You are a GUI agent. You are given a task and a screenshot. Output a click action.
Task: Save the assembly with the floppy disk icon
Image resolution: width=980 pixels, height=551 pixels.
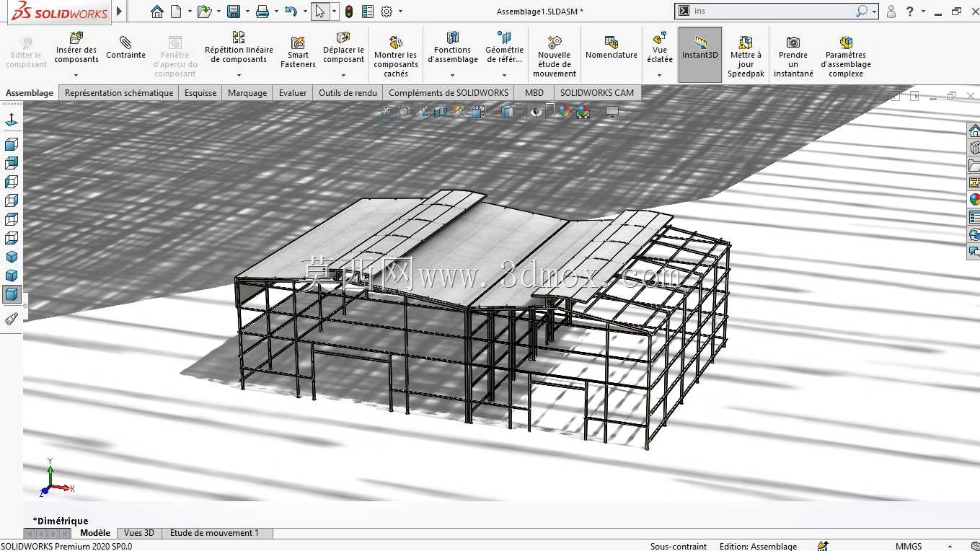[x=233, y=12]
